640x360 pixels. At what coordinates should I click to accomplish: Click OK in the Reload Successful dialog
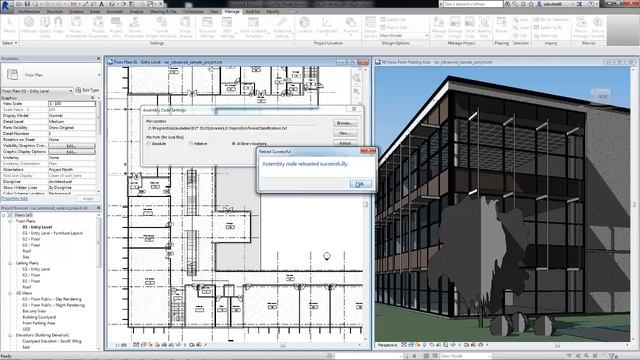[361, 184]
